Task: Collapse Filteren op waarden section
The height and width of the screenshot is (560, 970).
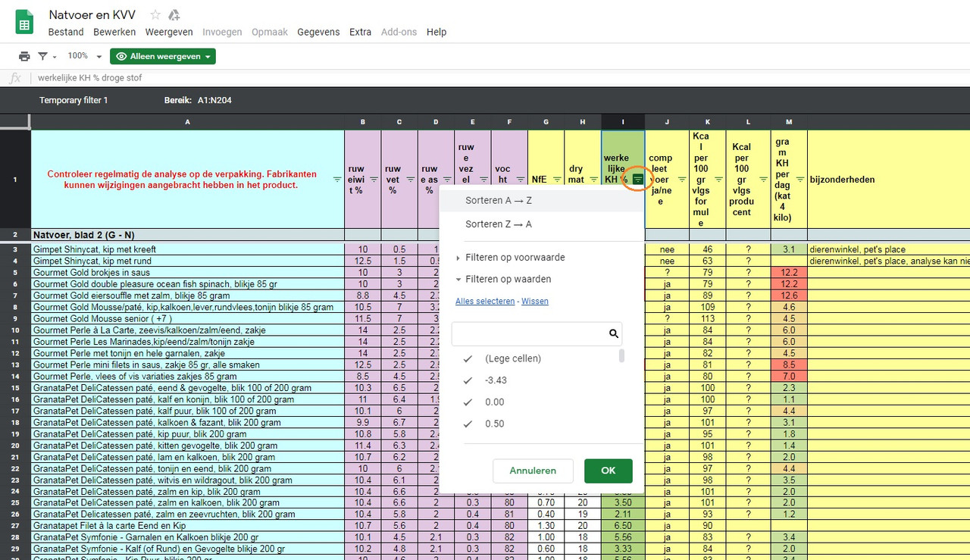Action: 503,279
